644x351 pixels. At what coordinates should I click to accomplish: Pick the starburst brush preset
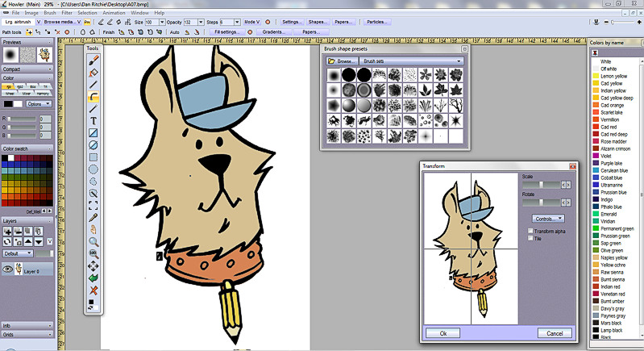click(x=455, y=121)
